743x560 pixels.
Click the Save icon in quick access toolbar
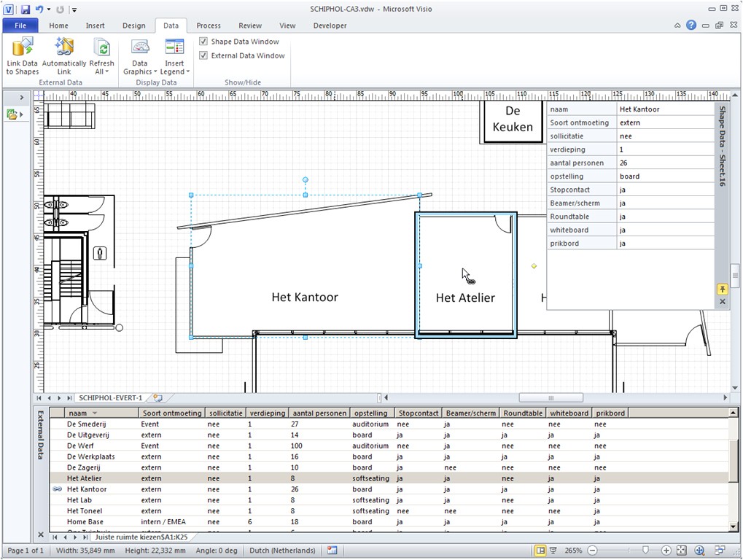(x=26, y=9)
